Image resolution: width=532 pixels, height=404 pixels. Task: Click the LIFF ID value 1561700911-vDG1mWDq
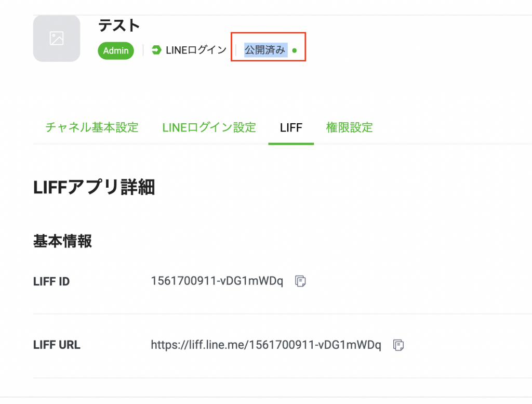217,281
